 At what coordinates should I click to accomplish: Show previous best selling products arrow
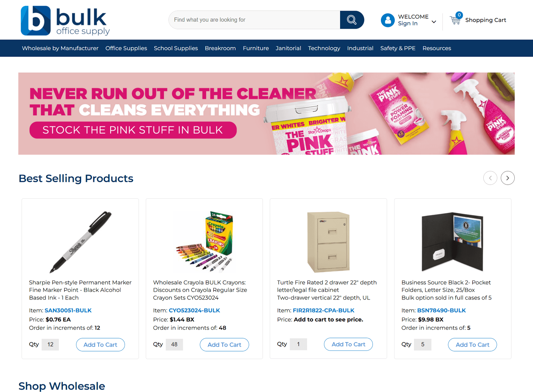[490, 178]
